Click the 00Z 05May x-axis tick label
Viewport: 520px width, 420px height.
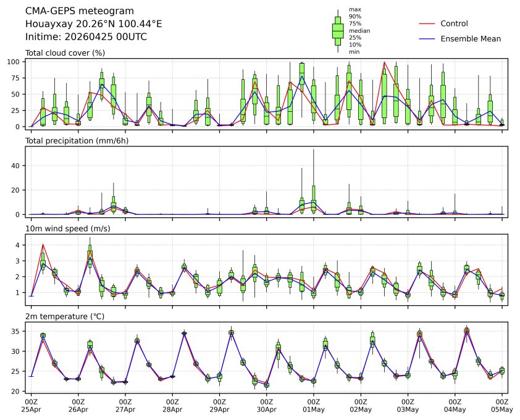tap(501, 405)
